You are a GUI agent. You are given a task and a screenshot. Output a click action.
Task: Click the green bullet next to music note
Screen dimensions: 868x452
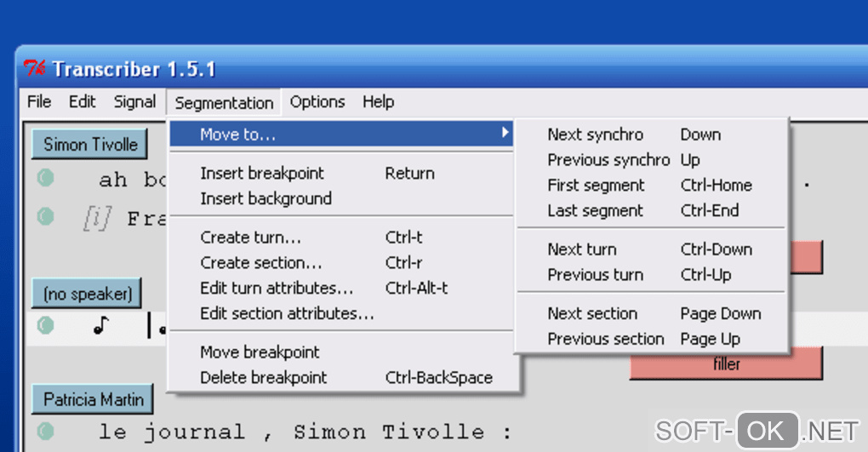46,325
